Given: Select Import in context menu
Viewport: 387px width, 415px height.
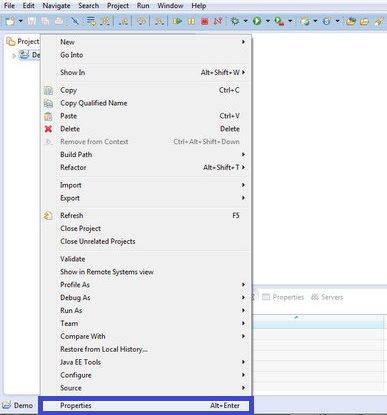Looking at the screenshot, I should [x=146, y=185].
